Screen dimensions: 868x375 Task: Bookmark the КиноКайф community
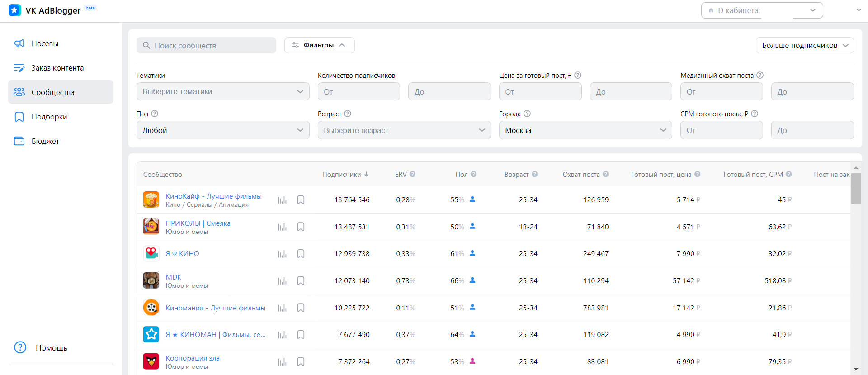tap(301, 200)
